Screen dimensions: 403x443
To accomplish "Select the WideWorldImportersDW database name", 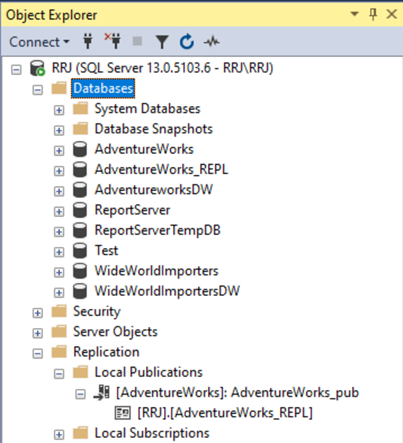I will pos(167,291).
